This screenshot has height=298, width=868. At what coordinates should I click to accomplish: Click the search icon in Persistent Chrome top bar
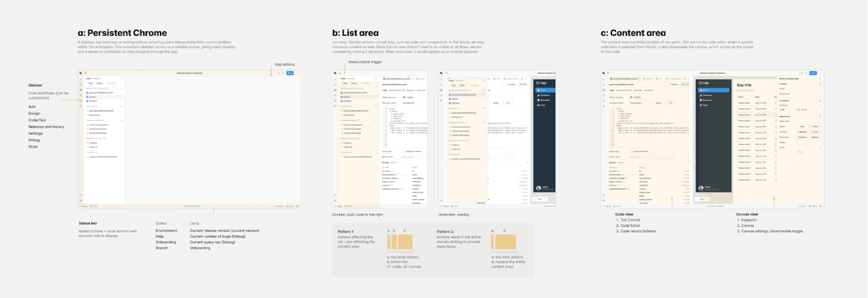point(283,73)
